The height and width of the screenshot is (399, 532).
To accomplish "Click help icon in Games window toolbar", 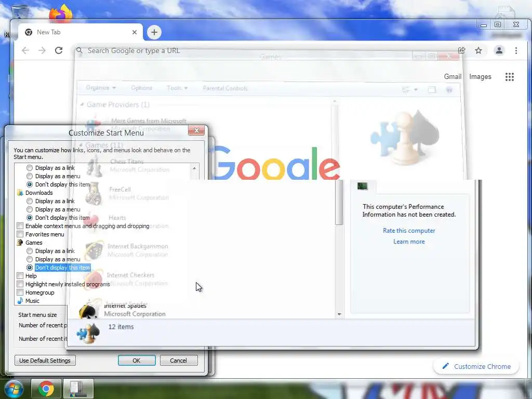I will point(449,90).
